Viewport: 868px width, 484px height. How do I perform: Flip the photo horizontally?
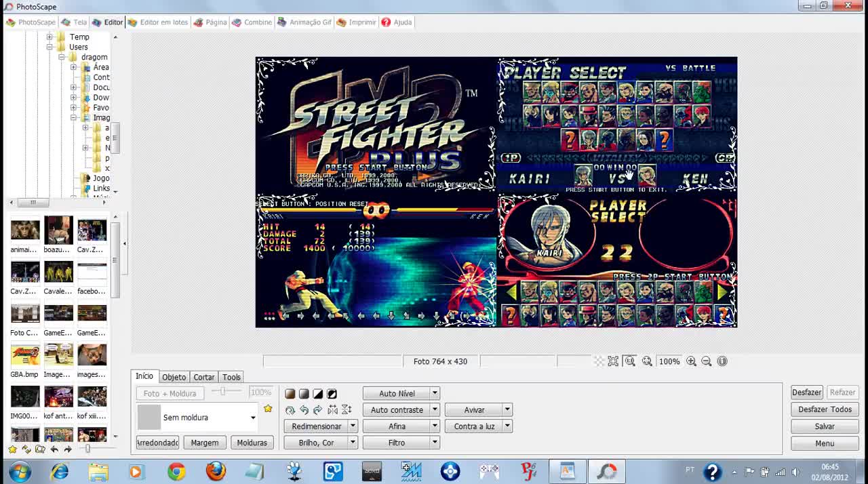332,410
